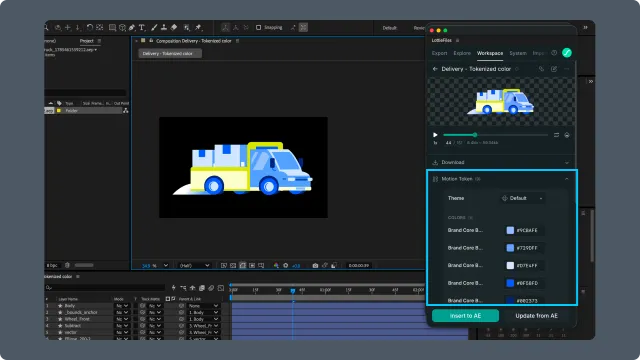Open the LottieFiles more options ellipsis
This screenshot has width=640, height=360.
[567, 69]
